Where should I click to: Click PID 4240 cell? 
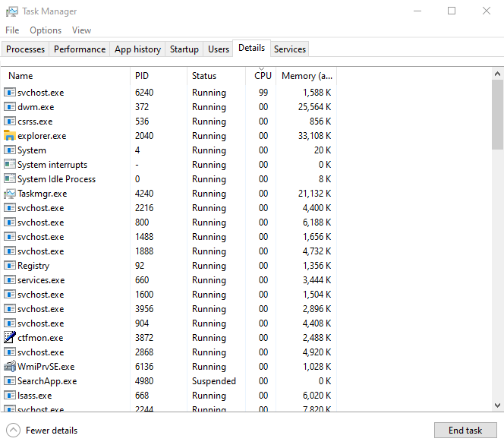tap(144, 194)
